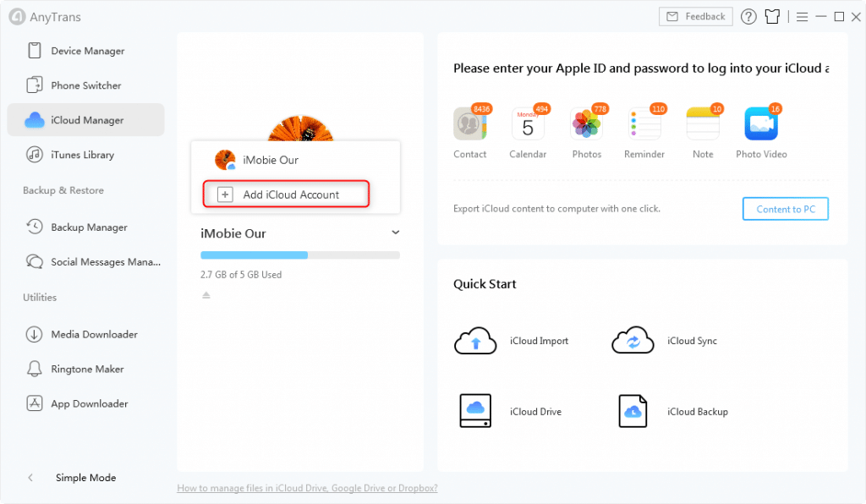Click the iCloud Import label

tap(539, 341)
